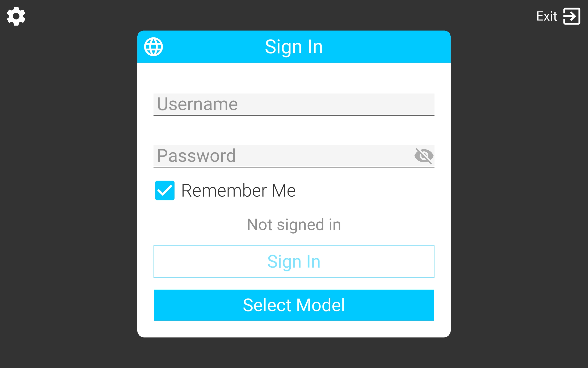Click the Remember Me label text
Screen dimensions: 588x368
click(238, 190)
